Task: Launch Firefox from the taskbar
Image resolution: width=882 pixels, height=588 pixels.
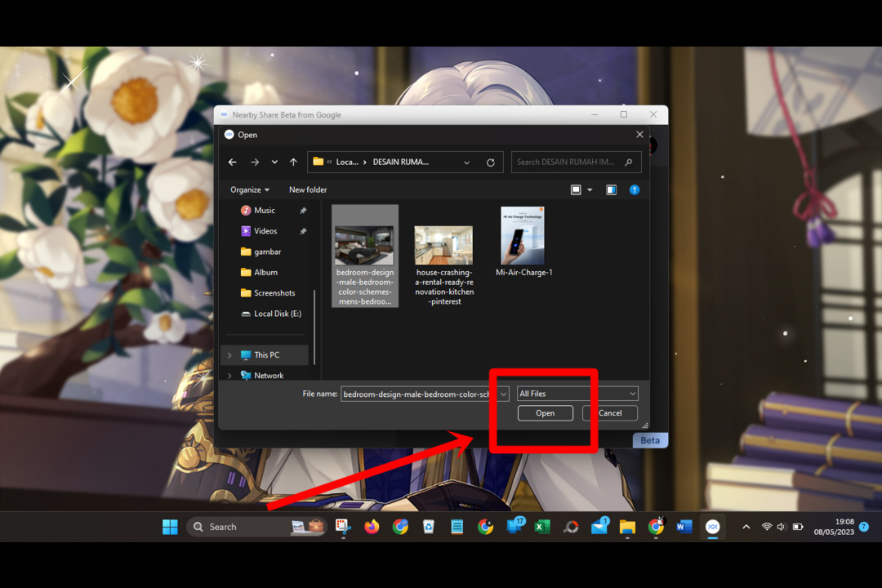Action: (x=372, y=528)
